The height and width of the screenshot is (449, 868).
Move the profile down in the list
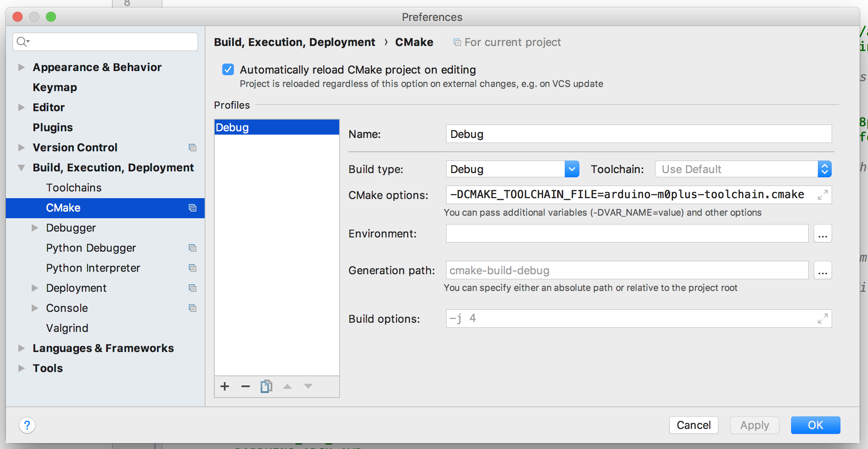click(x=308, y=386)
